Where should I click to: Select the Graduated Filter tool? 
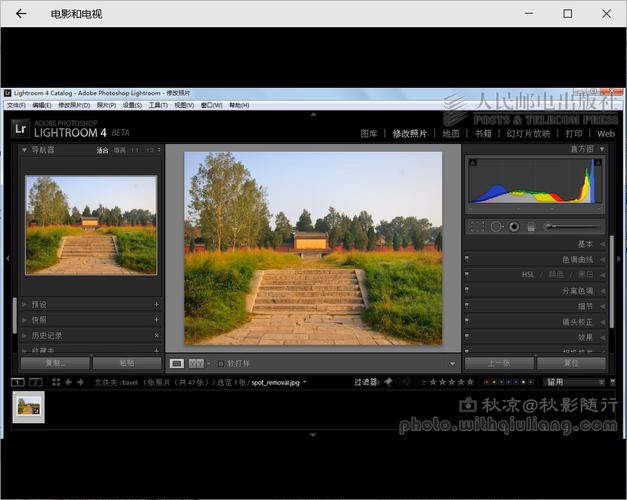pyautogui.click(x=531, y=227)
